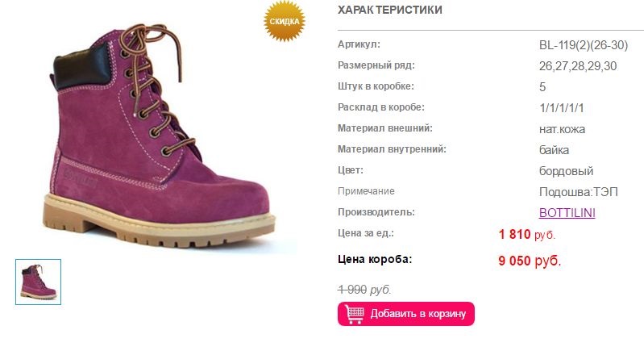Click the size range 26,27,28,29,30

(x=577, y=66)
